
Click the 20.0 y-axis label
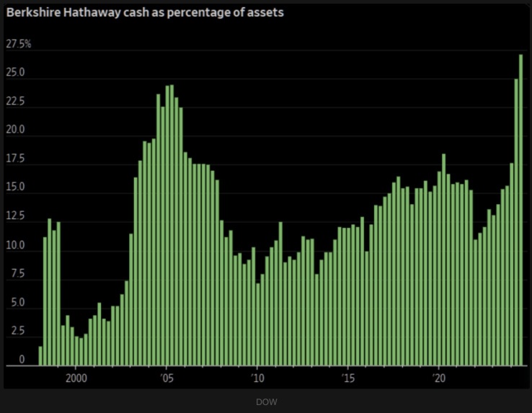click(x=17, y=130)
